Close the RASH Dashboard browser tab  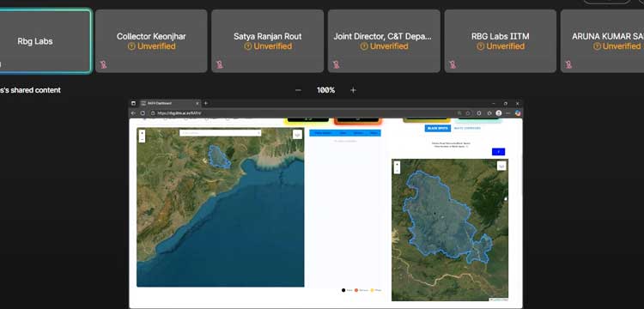tap(197, 103)
